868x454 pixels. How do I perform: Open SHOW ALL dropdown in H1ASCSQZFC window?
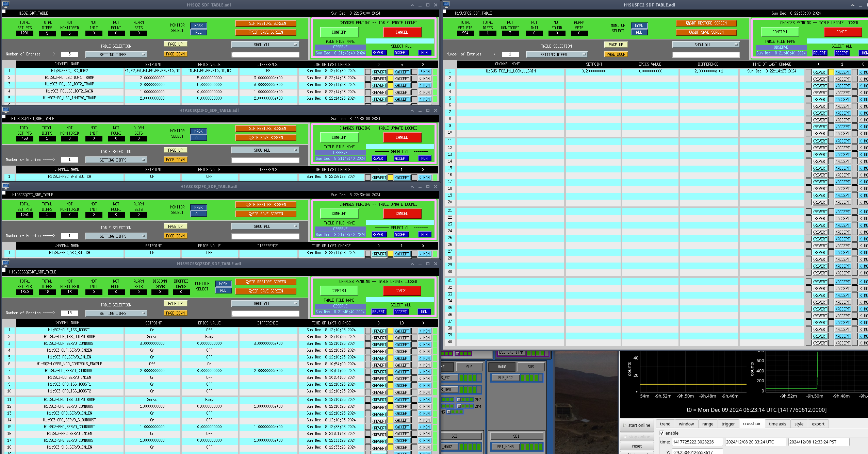(265, 226)
